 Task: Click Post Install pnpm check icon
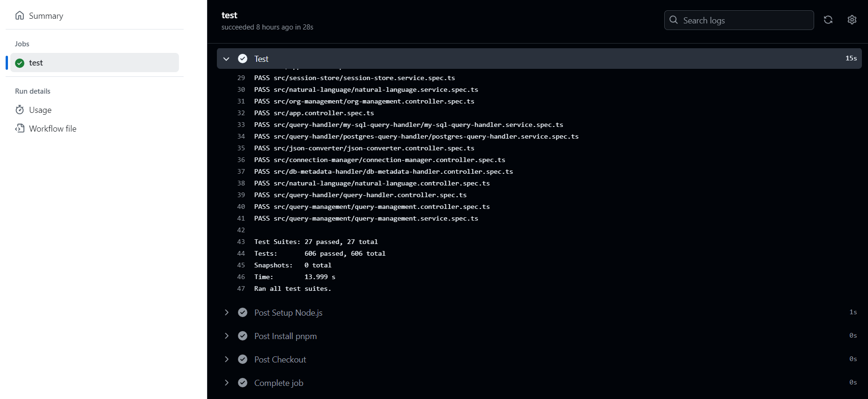click(x=243, y=336)
